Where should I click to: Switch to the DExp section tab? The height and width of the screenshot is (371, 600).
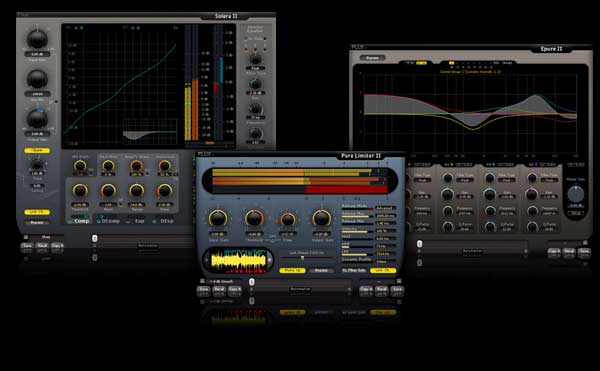(164, 221)
